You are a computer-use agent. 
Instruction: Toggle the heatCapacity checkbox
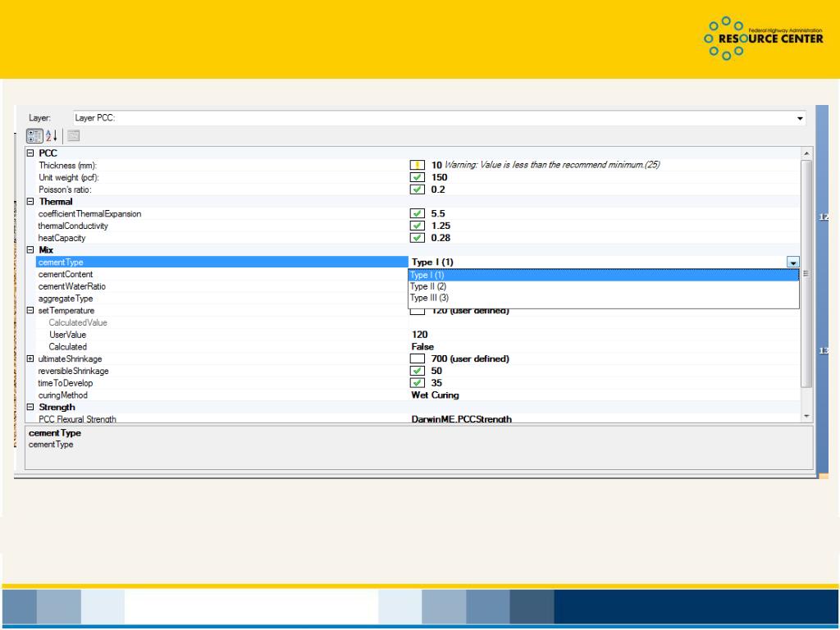click(418, 238)
